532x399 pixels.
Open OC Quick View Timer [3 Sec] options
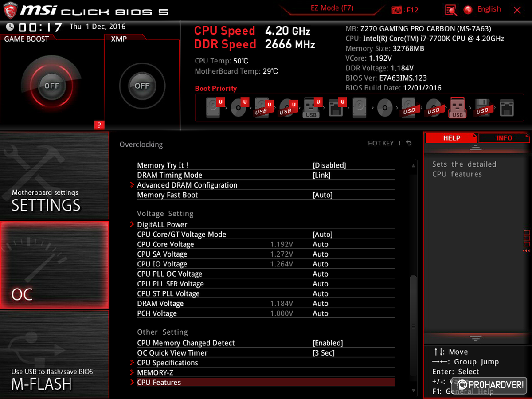pos(323,353)
